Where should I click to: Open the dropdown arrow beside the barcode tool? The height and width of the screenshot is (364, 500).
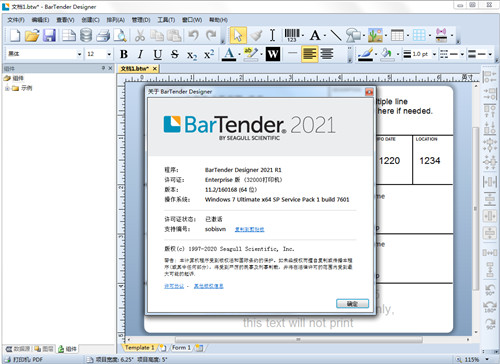(x=302, y=35)
